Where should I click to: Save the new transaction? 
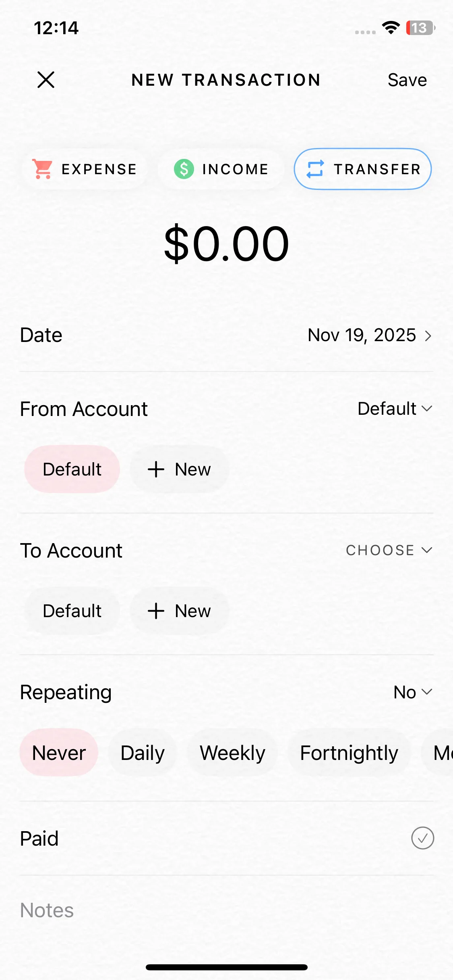(407, 80)
